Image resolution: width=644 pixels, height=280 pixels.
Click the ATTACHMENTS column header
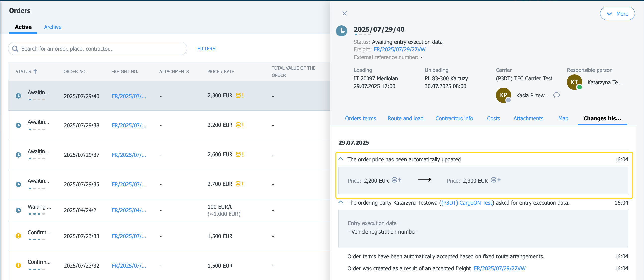point(174,72)
